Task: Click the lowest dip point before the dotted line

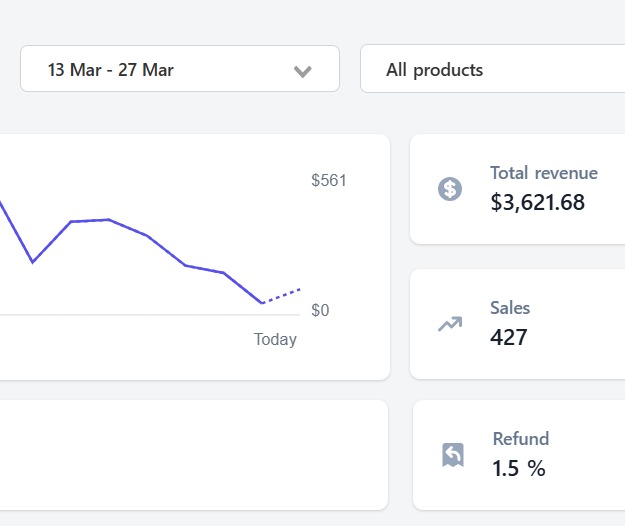Action: coord(262,302)
